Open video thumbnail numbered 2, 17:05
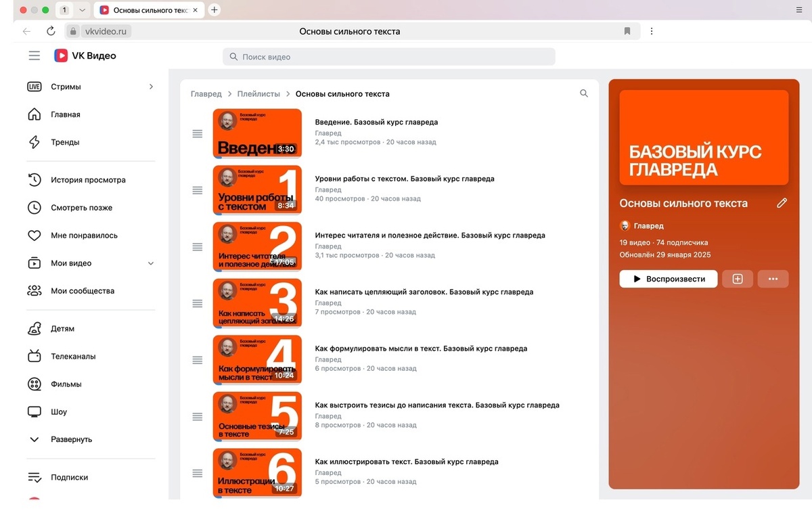Screen dimensions: 812x515 tap(257, 246)
